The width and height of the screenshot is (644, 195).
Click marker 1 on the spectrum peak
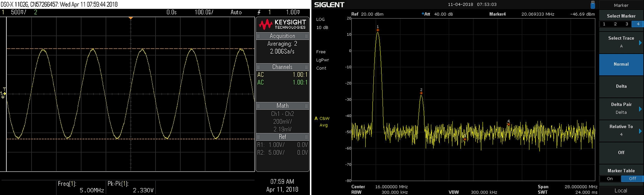378,30
